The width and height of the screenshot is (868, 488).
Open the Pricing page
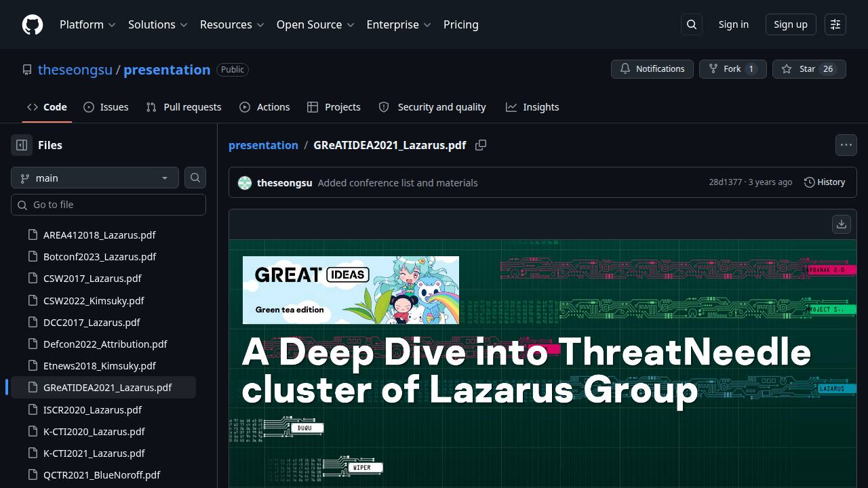click(461, 24)
